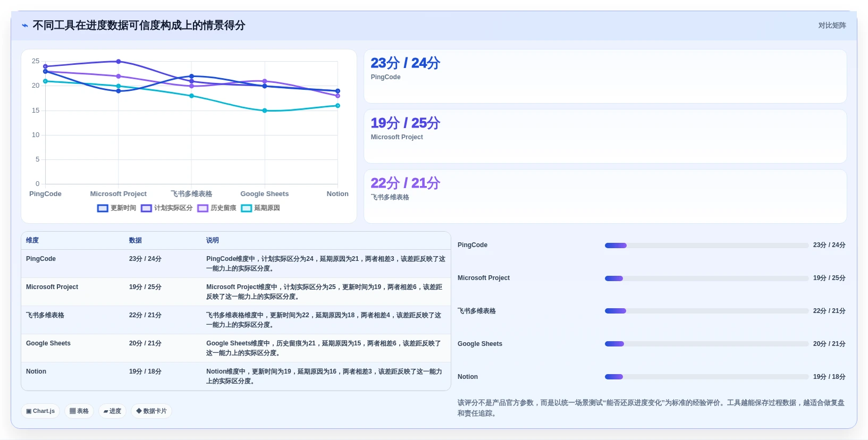Click the blue icon beside the page title
Screen dimensions: 868x440
click(x=25, y=26)
